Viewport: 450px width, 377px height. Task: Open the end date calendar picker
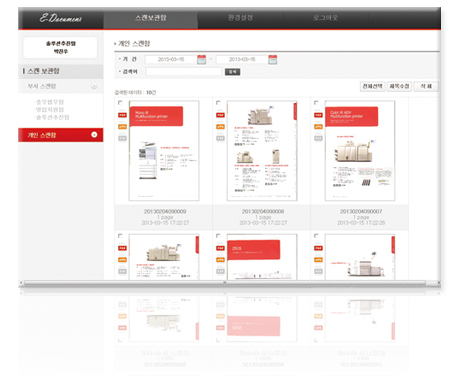pos(273,60)
